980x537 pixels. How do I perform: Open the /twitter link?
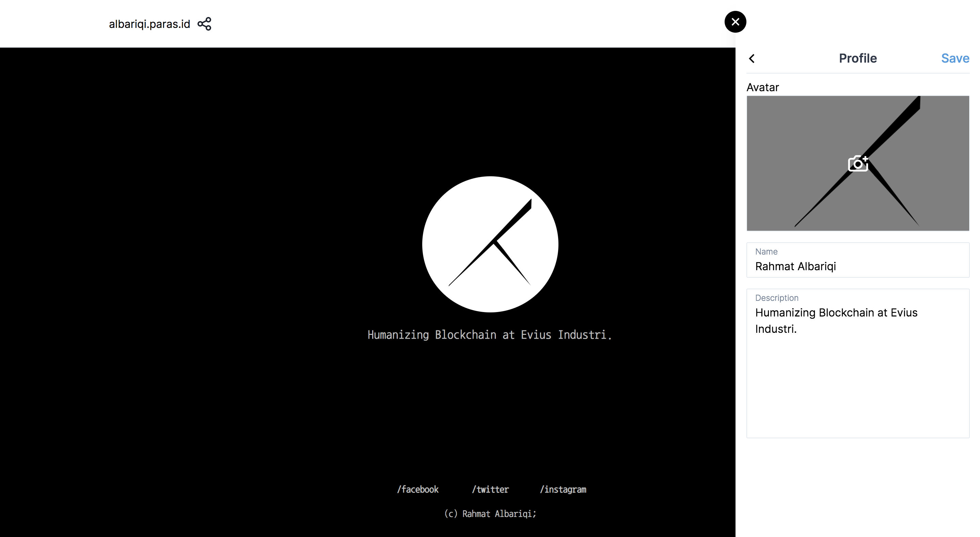click(490, 489)
